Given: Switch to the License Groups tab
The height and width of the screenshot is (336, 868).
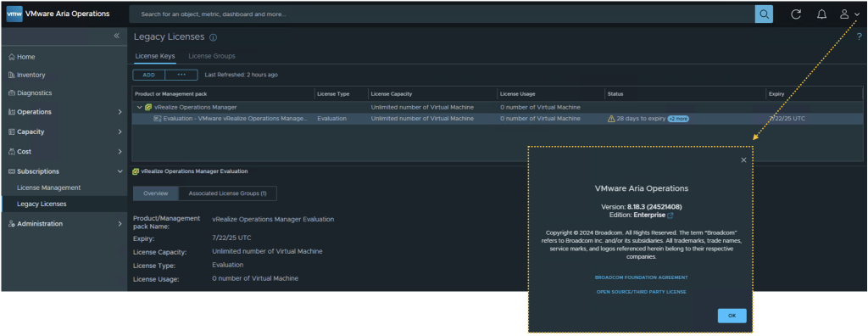Looking at the screenshot, I should click(211, 56).
